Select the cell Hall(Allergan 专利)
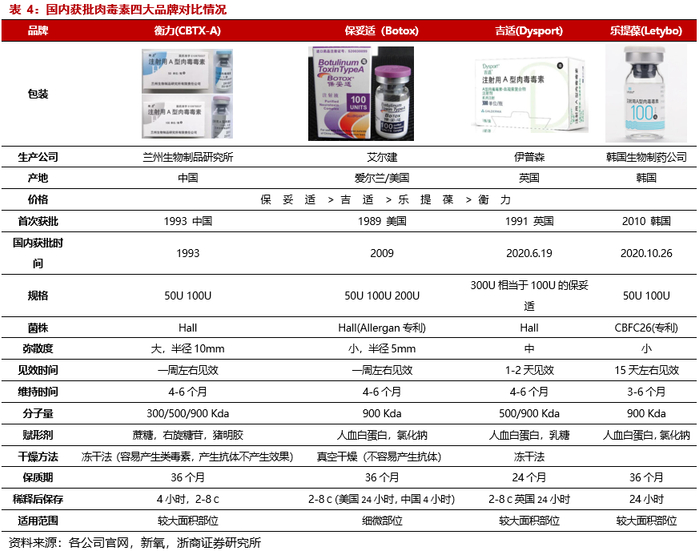This screenshot has width=700, height=551. pos(382,328)
